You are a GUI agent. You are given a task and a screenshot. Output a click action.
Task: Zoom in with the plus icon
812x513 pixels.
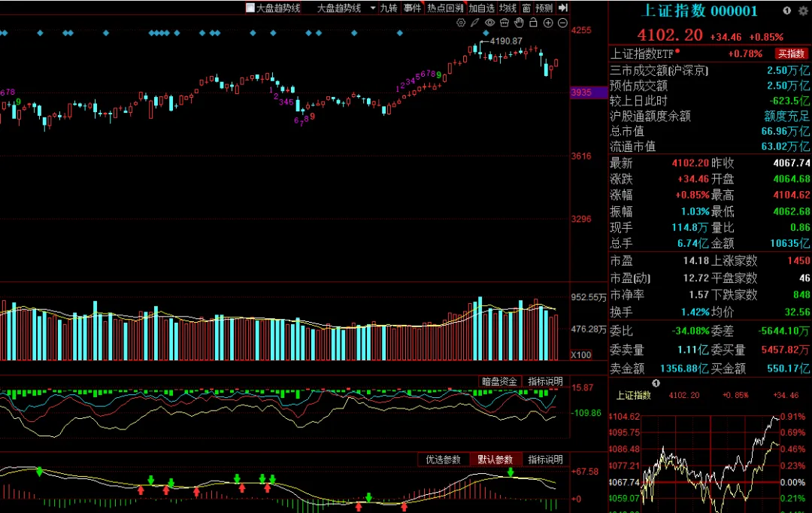tap(548, 23)
